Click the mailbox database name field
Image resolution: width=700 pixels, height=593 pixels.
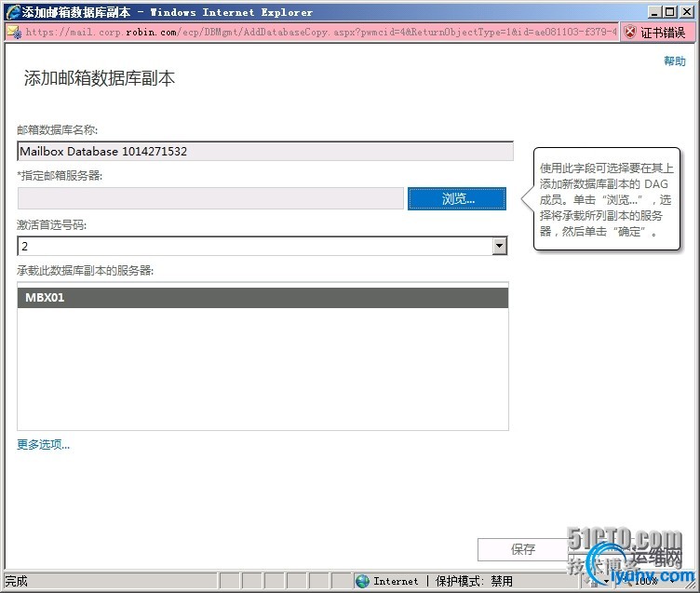265,152
